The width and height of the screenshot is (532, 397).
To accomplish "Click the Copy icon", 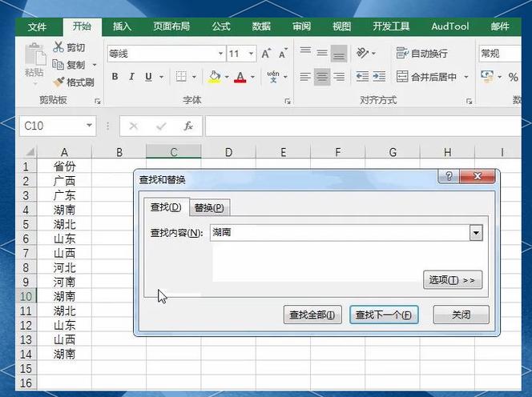I will tap(58, 64).
